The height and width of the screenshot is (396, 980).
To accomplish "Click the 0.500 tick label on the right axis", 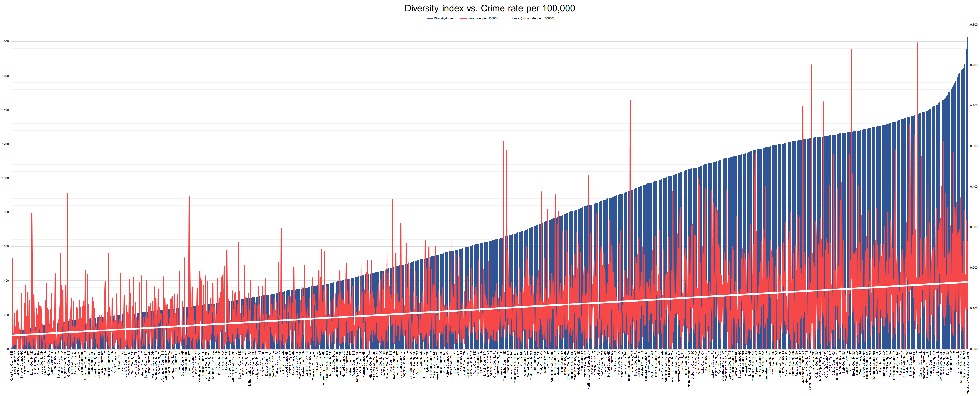I will (974, 146).
